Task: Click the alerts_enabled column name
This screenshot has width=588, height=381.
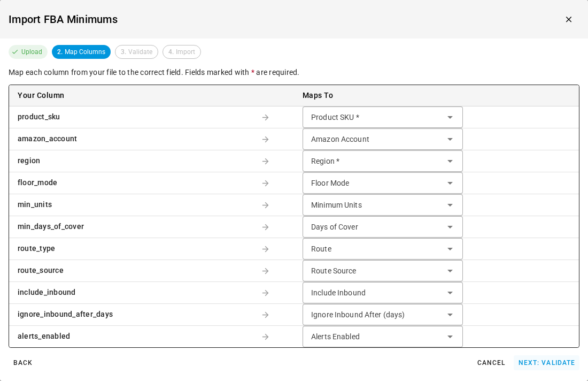Action: pyautogui.click(x=44, y=337)
